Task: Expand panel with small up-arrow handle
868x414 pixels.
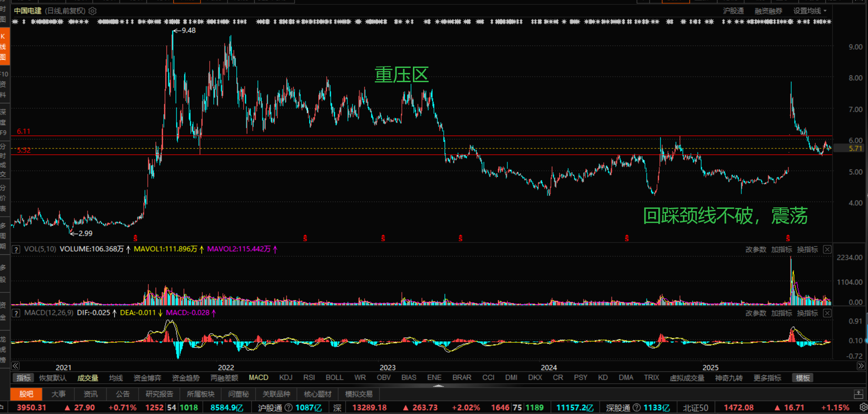Action: click(439, 386)
